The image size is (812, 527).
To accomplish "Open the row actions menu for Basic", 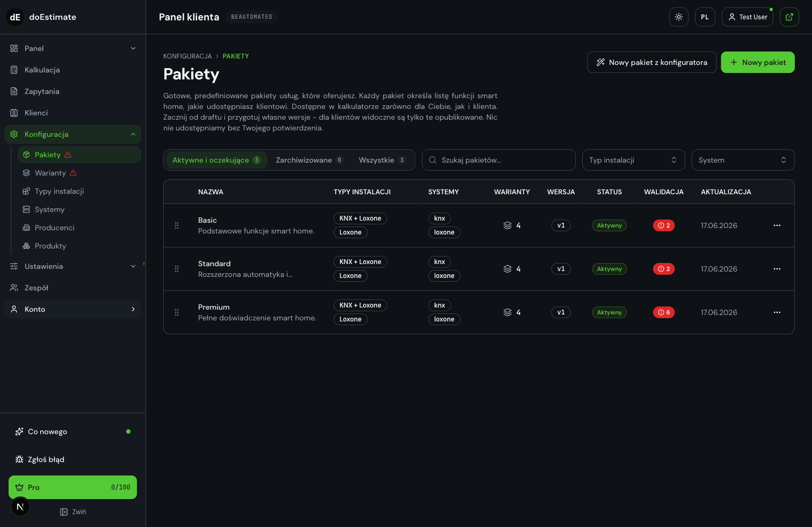I will tap(777, 225).
